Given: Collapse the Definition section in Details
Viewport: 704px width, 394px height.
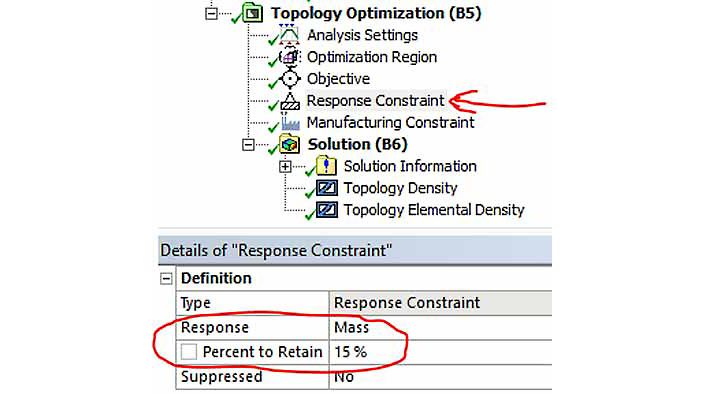Looking at the screenshot, I should click(166, 279).
